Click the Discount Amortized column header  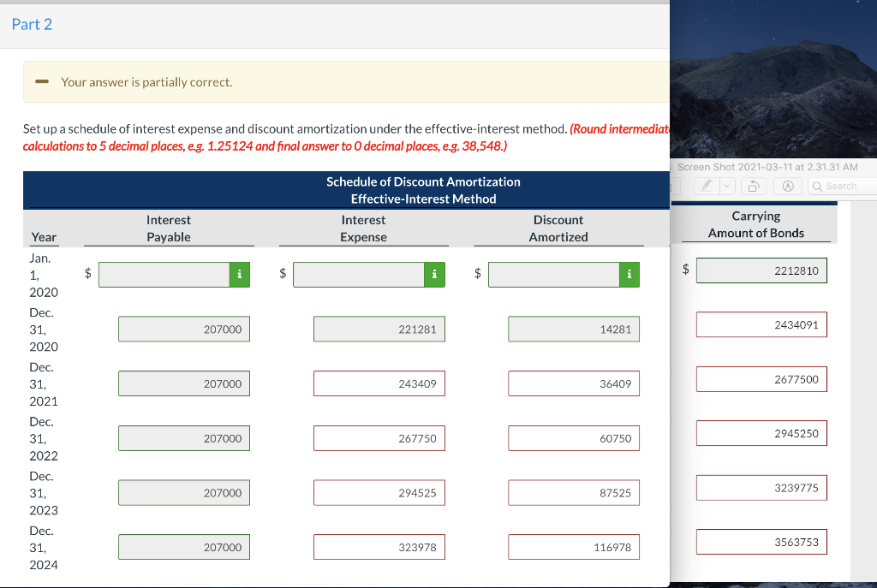coord(558,229)
